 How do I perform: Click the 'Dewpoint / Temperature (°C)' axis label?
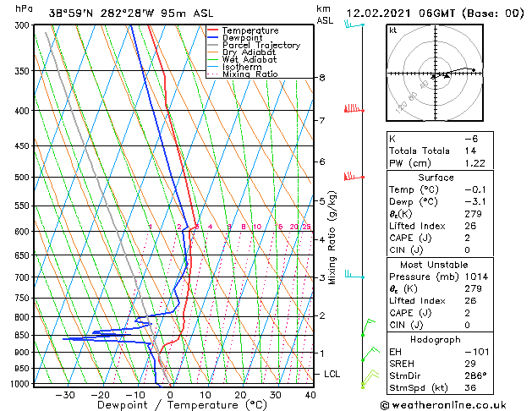click(182, 405)
